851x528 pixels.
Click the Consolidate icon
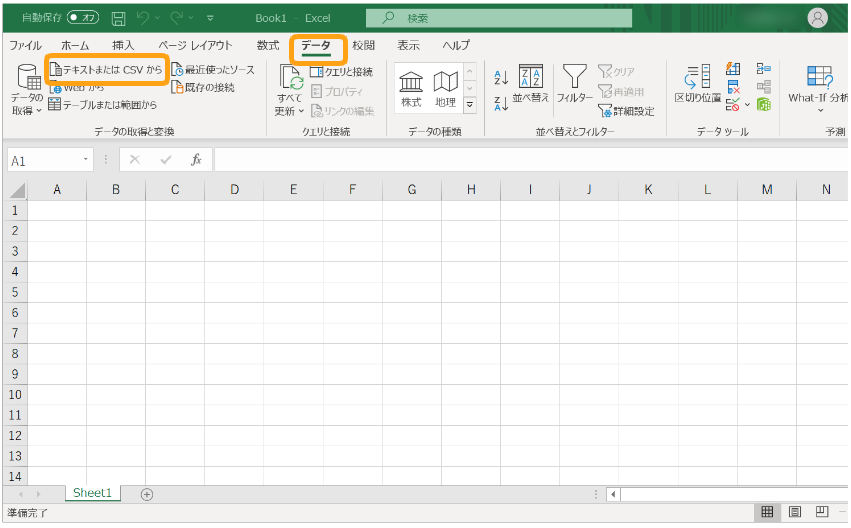[x=764, y=69]
